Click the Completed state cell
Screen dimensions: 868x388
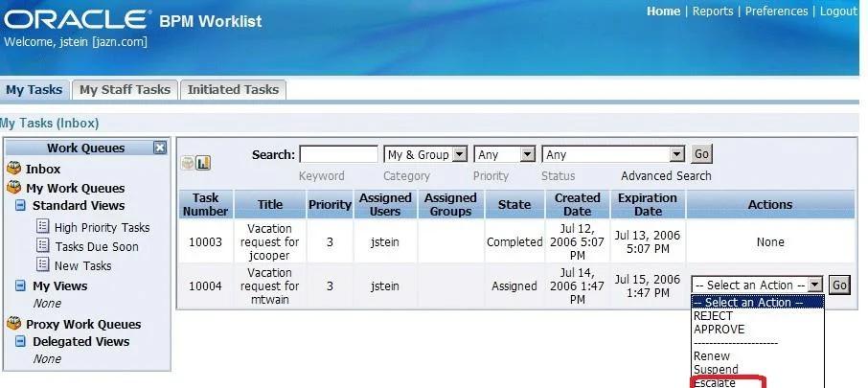(x=514, y=241)
